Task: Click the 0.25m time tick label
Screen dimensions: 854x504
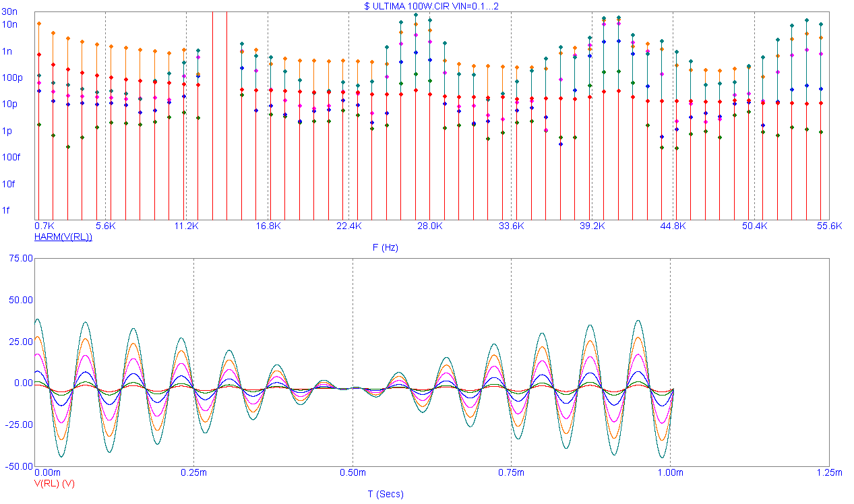Action: pyautogui.click(x=194, y=473)
